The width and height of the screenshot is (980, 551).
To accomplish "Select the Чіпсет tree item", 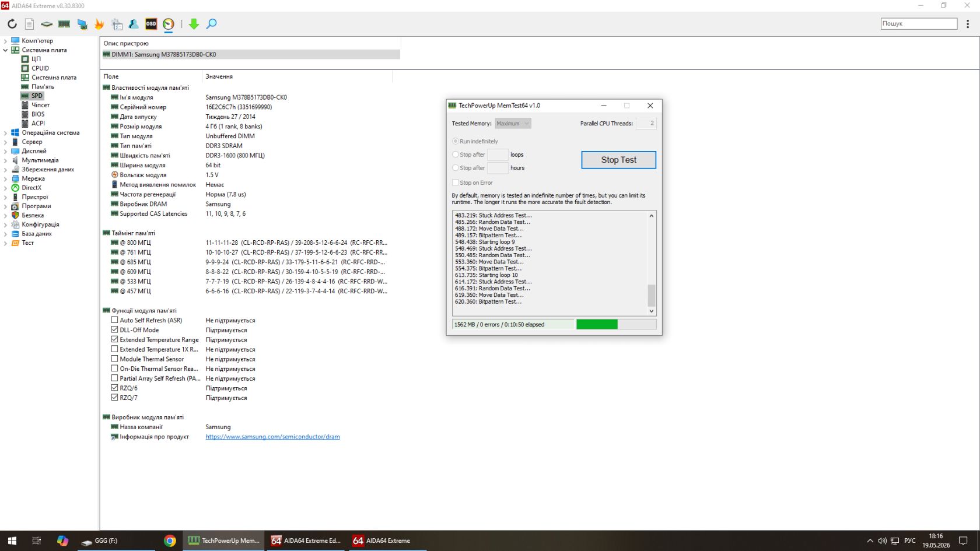I will click(x=40, y=105).
